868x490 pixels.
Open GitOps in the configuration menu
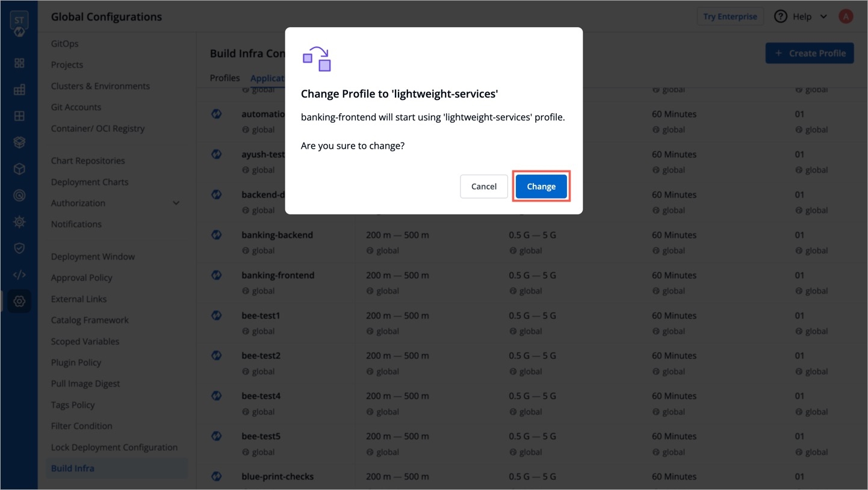click(x=65, y=44)
